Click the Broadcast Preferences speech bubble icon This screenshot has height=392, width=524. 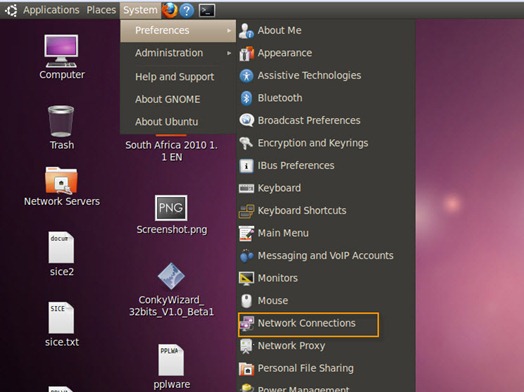point(247,121)
